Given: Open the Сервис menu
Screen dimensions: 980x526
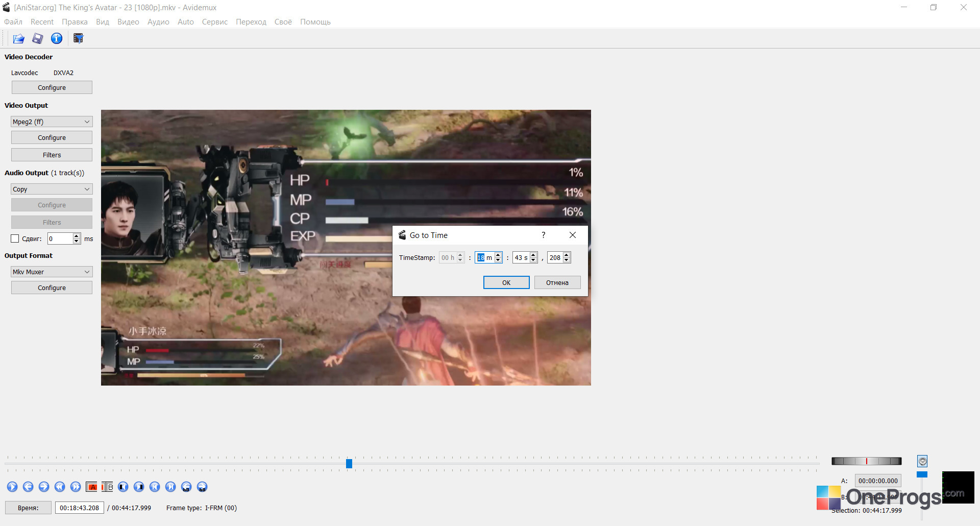Looking at the screenshot, I should coord(215,22).
